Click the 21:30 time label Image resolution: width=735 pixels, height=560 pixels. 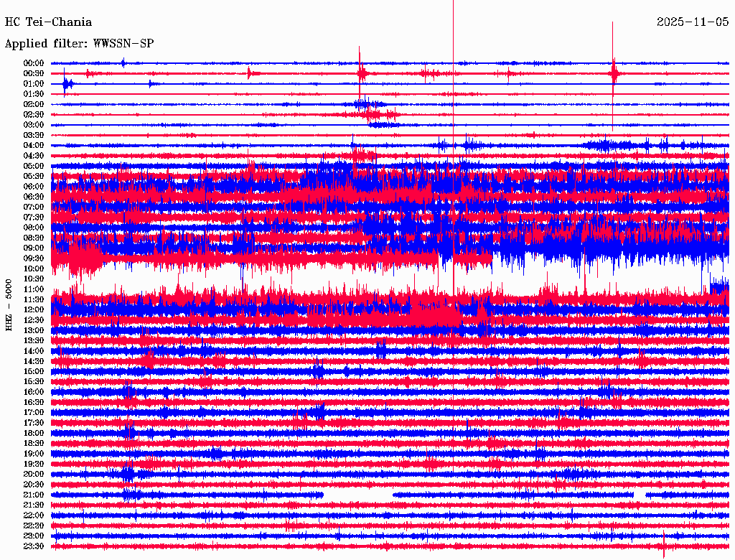[34, 505]
